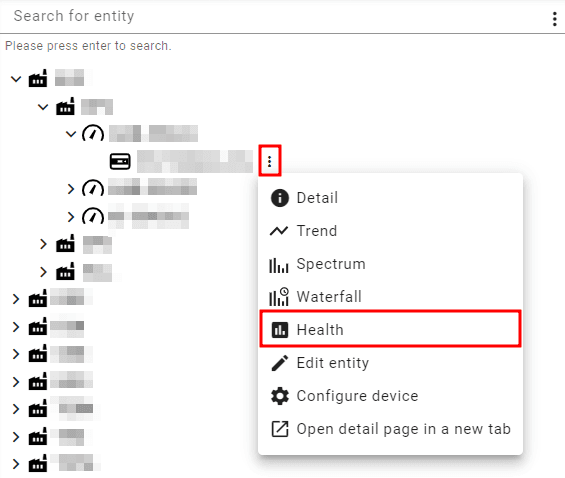
Task: Click the Search for entity field
Action: point(274,17)
